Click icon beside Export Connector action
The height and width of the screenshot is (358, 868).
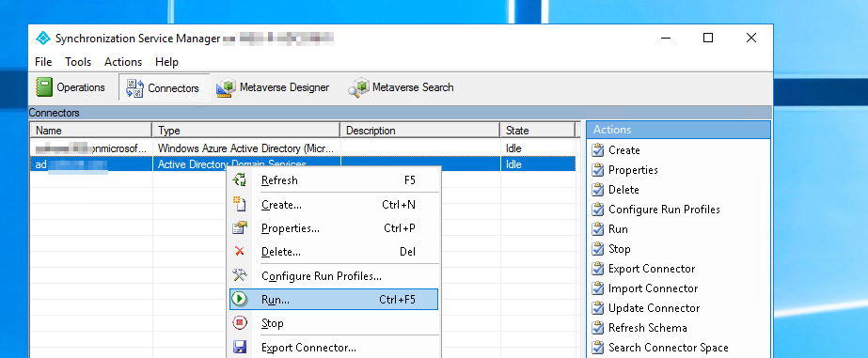tap(597, 269)
